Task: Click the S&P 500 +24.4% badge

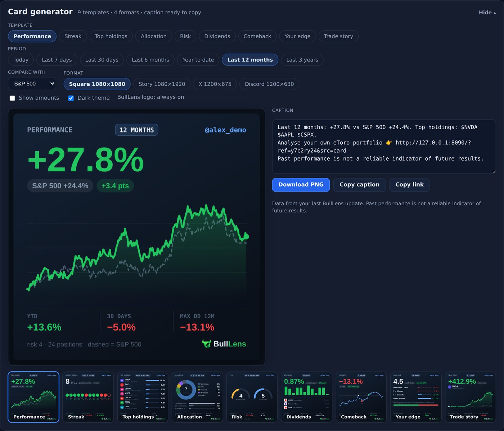Action: (x=60, y=186)
